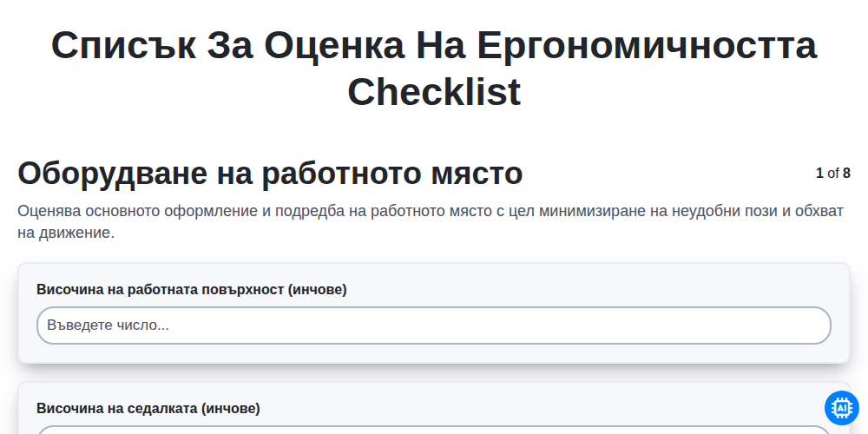Click the 'Въведете число...' placeholder text
Viewport: 868px width, 434px height.
coord(108,325)
